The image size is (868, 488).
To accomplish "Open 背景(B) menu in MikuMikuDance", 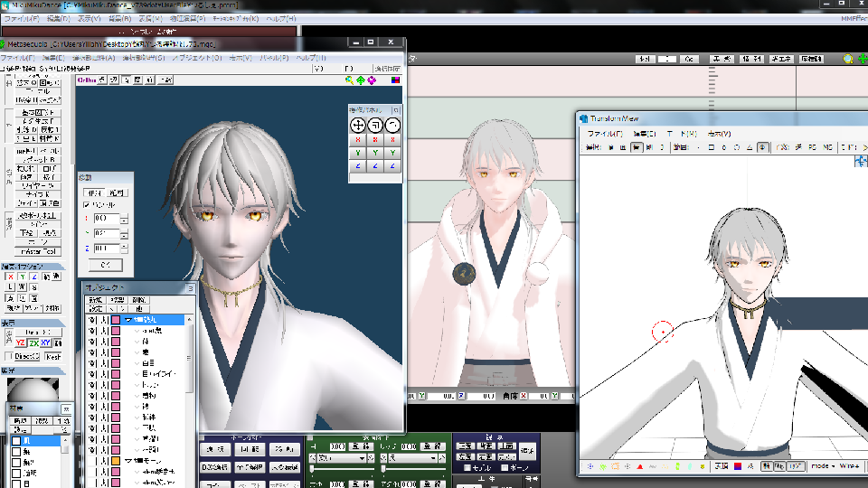I will click(119, 18).
